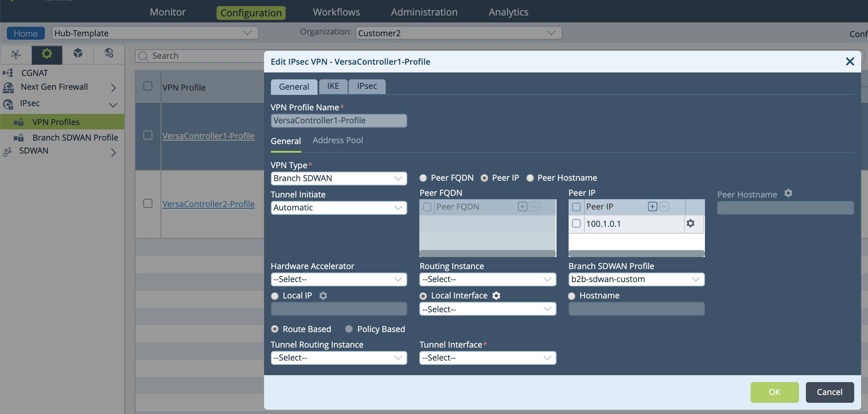The width and height of the screenshot is (868, 414).
Task: Open the VersaController2-Profile link
Action: [x=208, y=204]
